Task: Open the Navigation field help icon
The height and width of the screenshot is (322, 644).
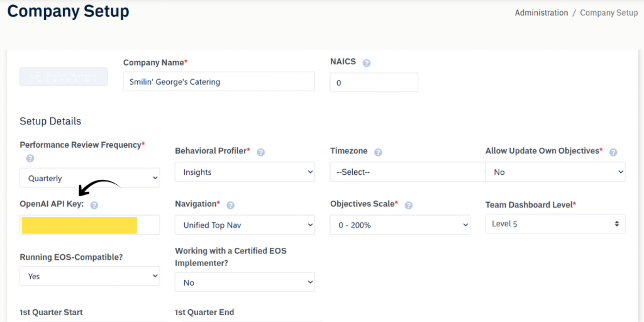Action: 230,206
